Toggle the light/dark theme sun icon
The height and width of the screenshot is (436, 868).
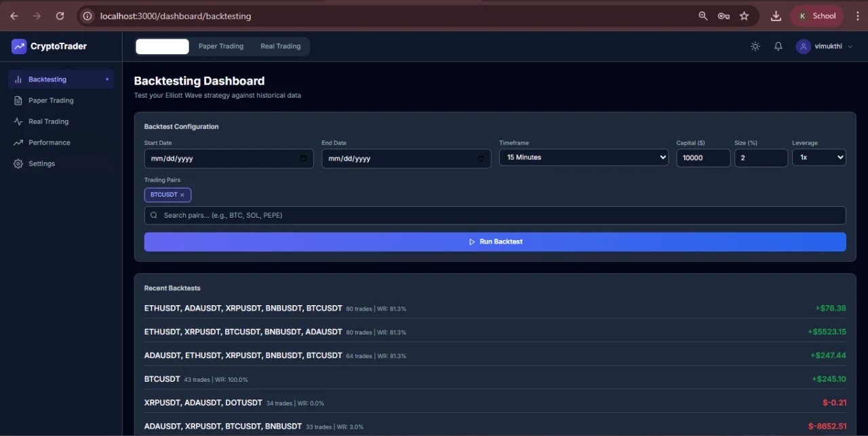point(755,46)
